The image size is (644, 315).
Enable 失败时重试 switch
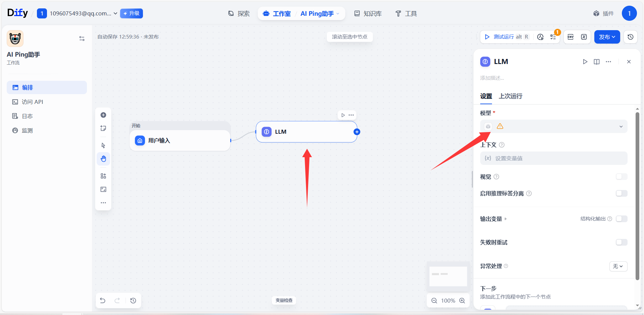[x=622, y=242]
